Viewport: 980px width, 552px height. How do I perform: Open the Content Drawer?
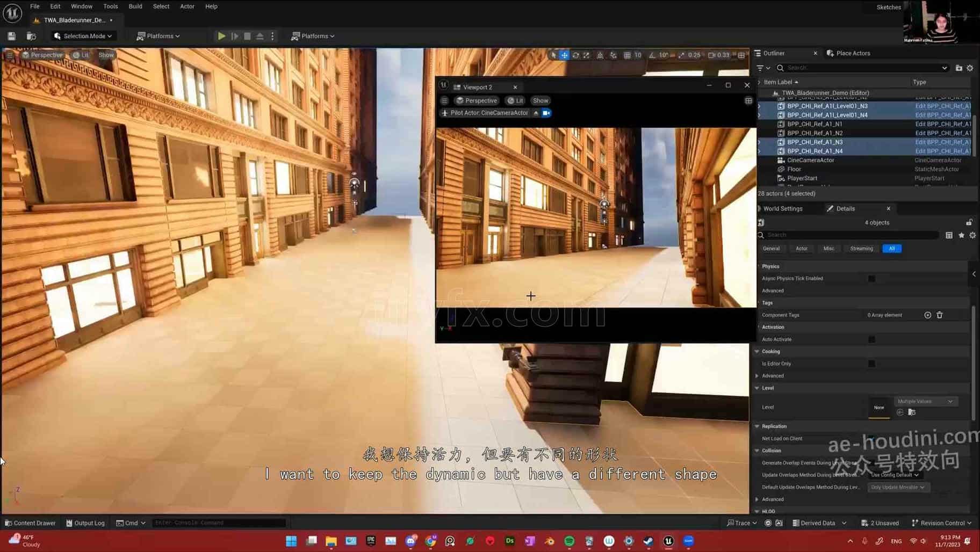point(30,523)
